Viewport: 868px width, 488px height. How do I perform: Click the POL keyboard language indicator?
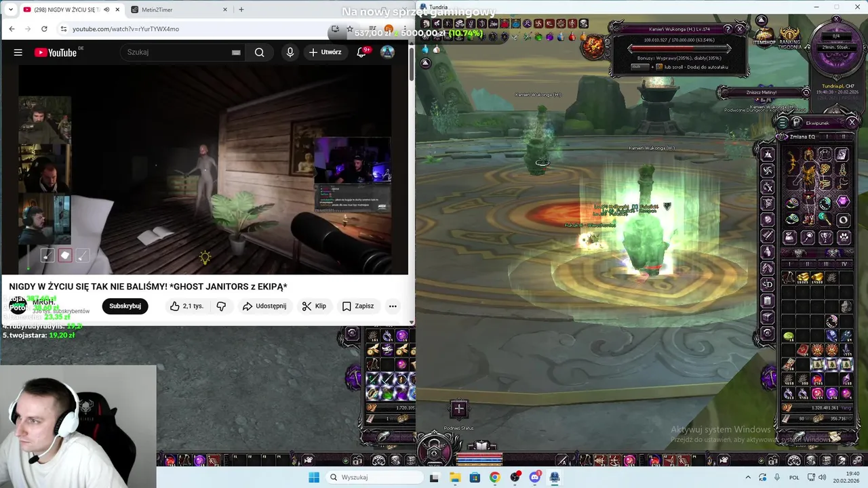[794, 477]
